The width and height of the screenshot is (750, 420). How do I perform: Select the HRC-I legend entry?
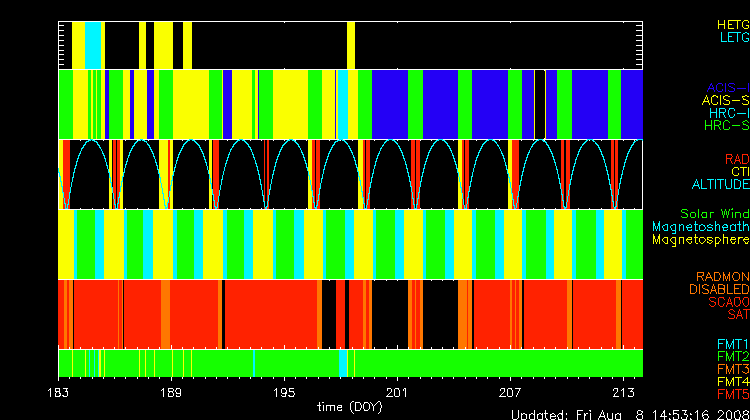point(728,113)
